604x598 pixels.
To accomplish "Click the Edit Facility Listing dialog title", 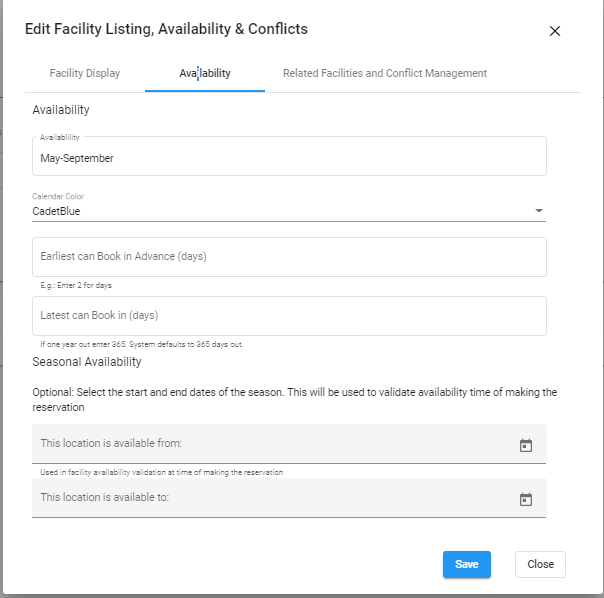I will click(x=166, y=29).
